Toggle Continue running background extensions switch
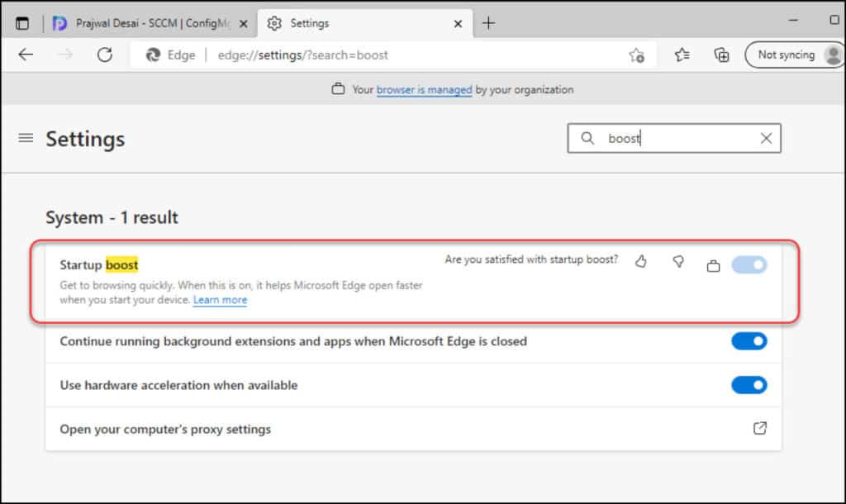 click(749, 341)
